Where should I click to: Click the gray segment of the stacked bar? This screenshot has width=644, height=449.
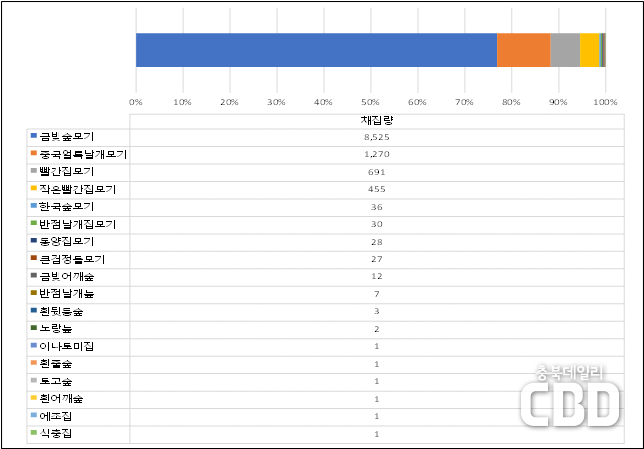[564, 50]
